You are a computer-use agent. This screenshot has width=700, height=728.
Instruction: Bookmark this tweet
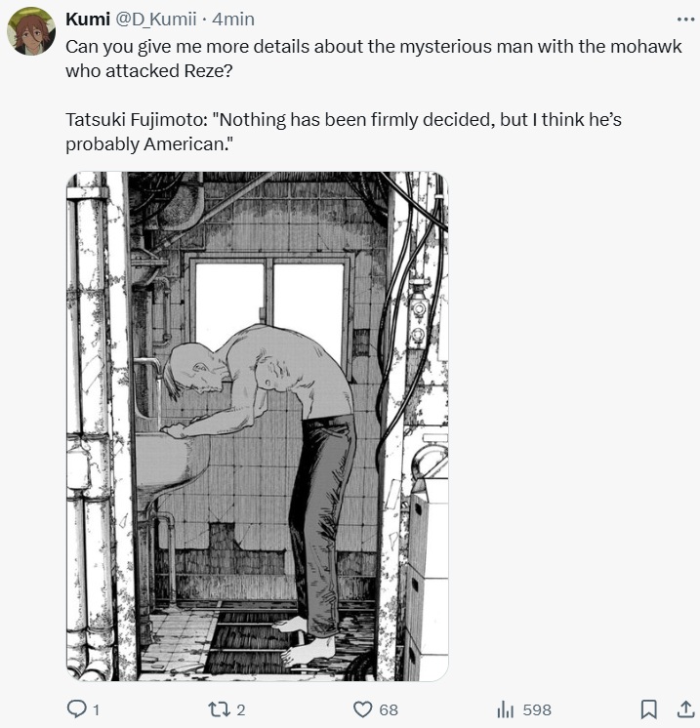[x=648, y=708]
